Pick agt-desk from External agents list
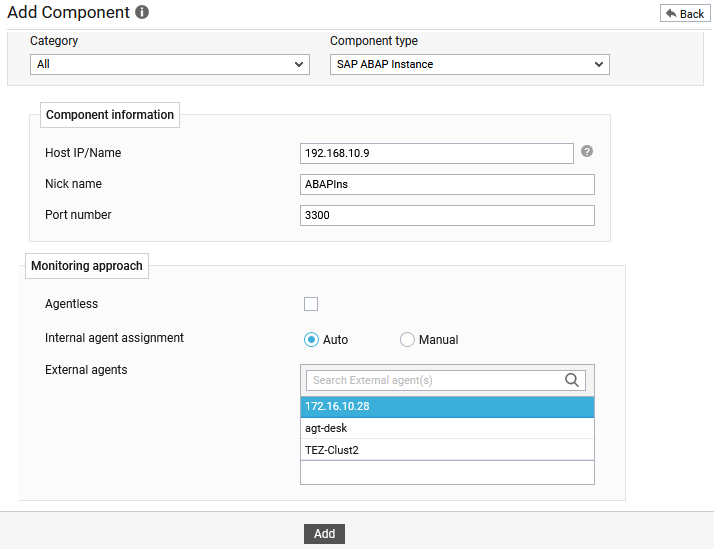 click(447, 428)
